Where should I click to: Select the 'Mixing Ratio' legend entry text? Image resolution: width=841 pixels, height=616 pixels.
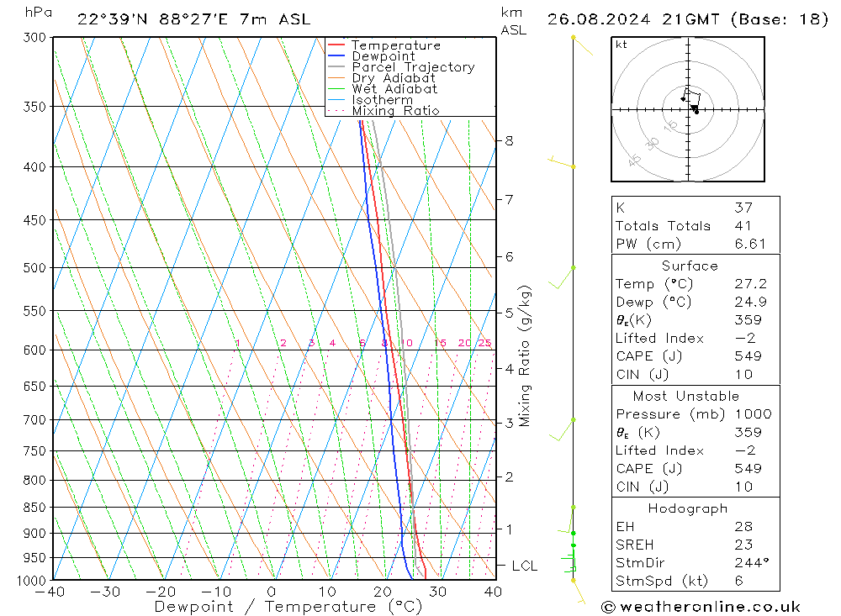point(395,110)
